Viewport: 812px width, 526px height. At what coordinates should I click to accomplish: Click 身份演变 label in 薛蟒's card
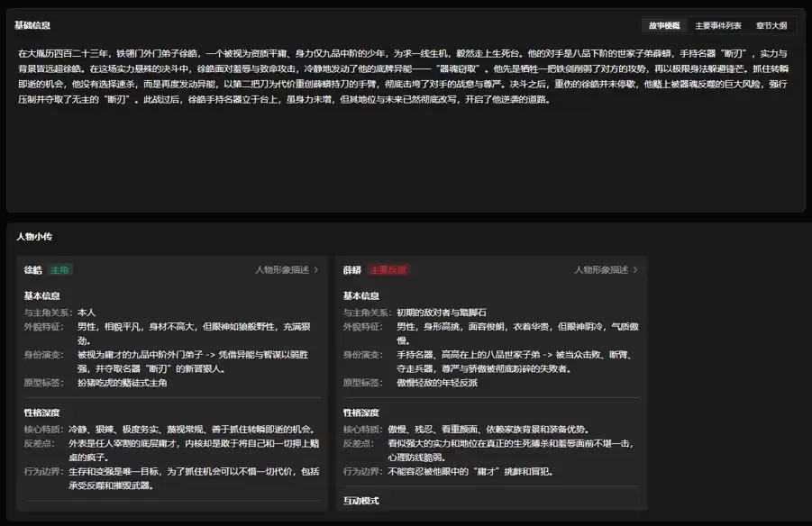pos(362,355)
